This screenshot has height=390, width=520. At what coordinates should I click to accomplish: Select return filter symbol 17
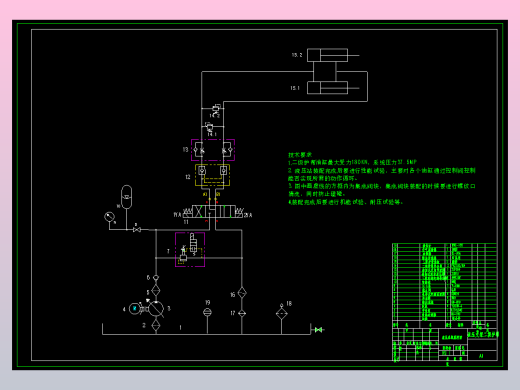pos(242,313)
